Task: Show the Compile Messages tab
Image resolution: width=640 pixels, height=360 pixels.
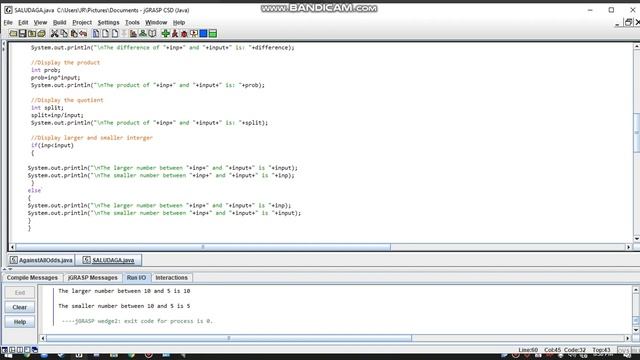Action: [x=32, y=278]
